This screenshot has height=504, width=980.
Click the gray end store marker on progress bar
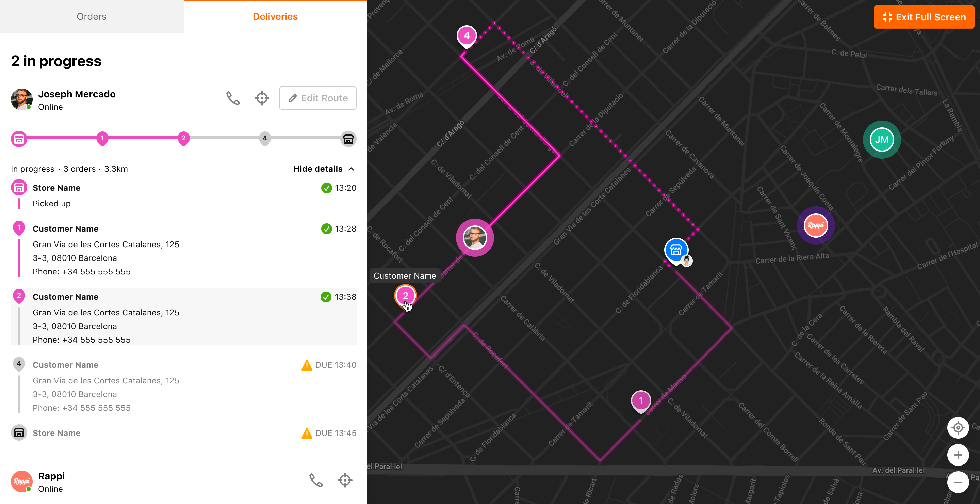point(348,139)
